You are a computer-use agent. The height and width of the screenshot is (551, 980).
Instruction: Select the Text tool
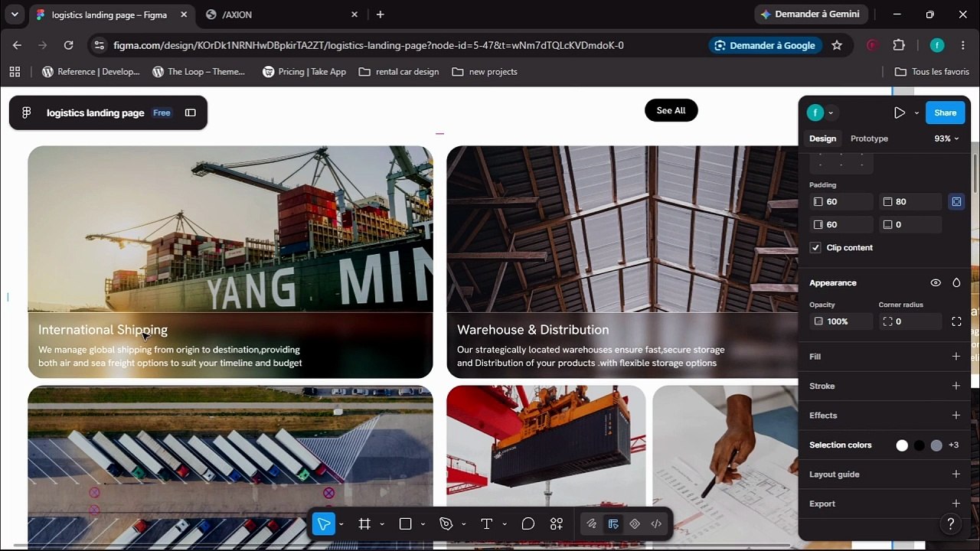[486, 524]
